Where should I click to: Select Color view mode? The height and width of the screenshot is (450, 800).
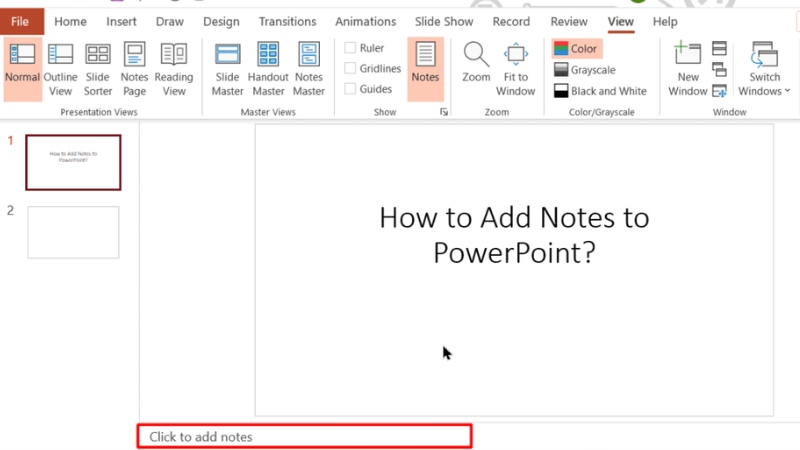click(577, 48)
